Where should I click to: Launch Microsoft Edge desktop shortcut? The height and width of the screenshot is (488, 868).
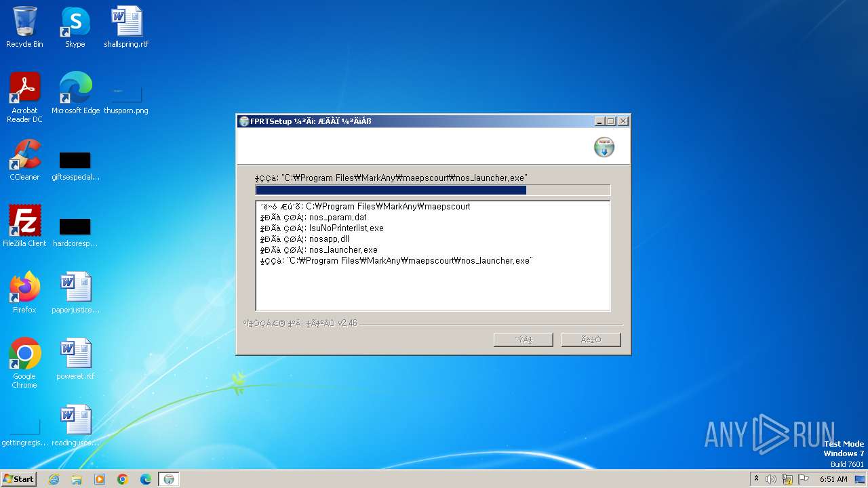tap(75, 94)
